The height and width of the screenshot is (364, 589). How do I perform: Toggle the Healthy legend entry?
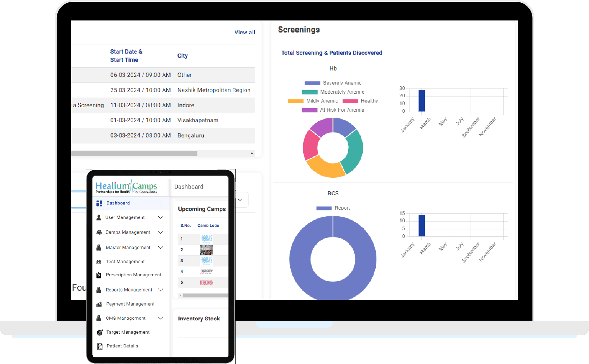360,101
